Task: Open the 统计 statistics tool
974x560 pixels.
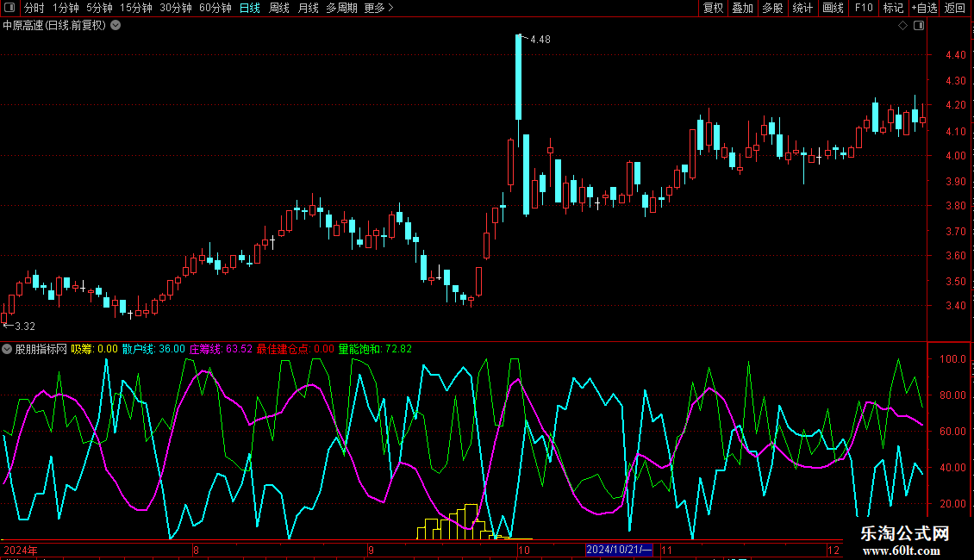Action: (x=802, y=8)
